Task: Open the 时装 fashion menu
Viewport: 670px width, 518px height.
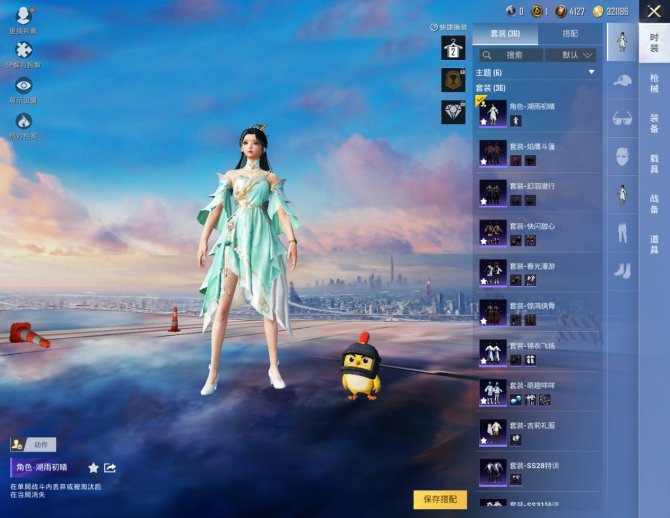Action: 654,43
